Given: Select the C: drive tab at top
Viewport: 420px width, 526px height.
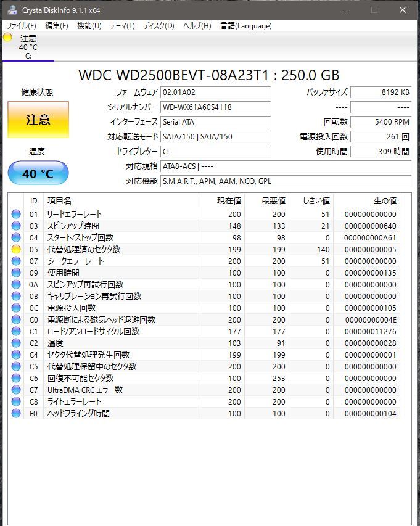Looking at the screenshot, I should coord(28,47).
